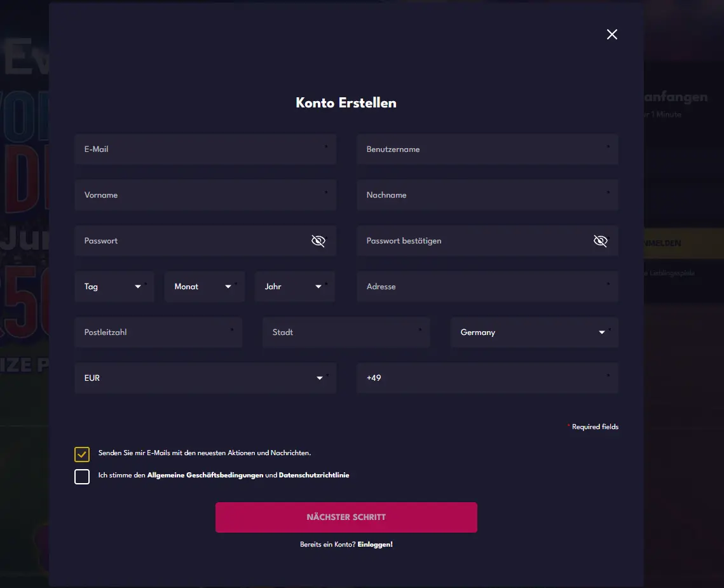This screenshot has width=724, height=588.
Task: Open the Einloggen! link
Action: click(x=375, y=545)
